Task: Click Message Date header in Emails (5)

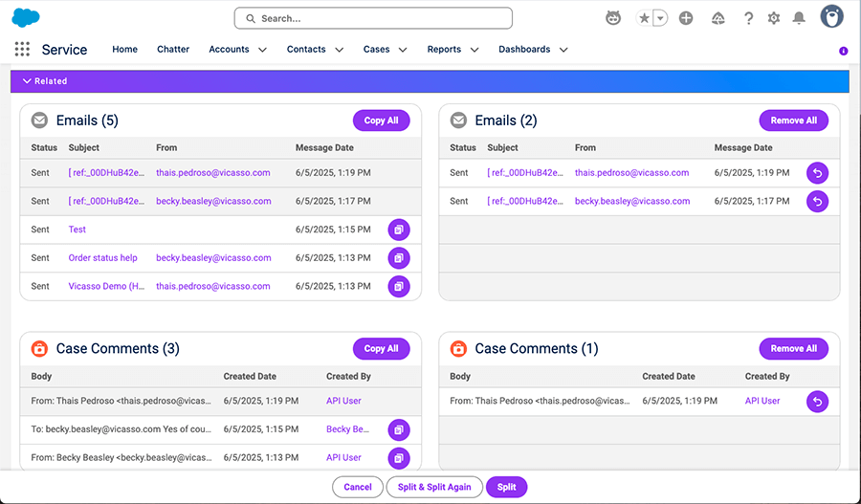Action: 324,147
